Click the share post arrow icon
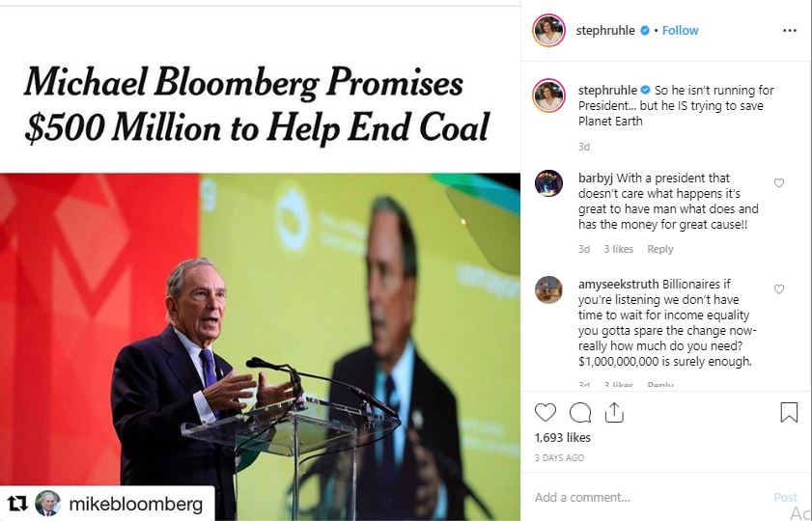Screen dimensions: 812x521 coord(612,413)
